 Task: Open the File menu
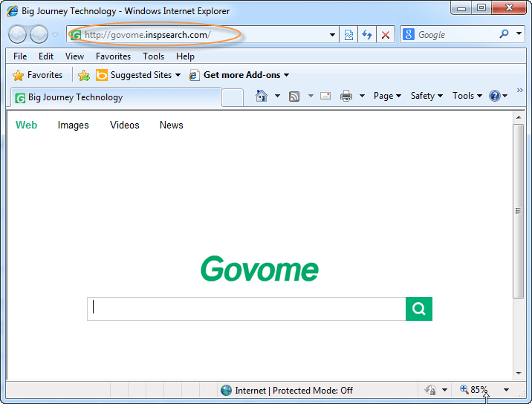tap(20, 56)
